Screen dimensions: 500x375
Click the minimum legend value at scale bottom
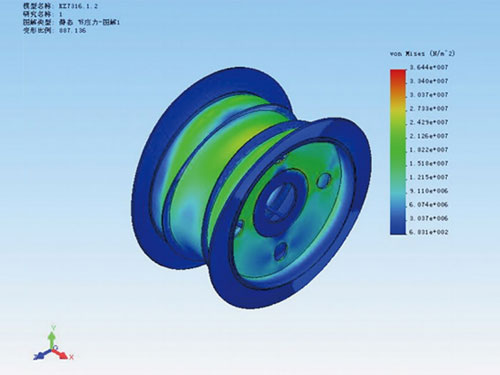pos(429,232)
